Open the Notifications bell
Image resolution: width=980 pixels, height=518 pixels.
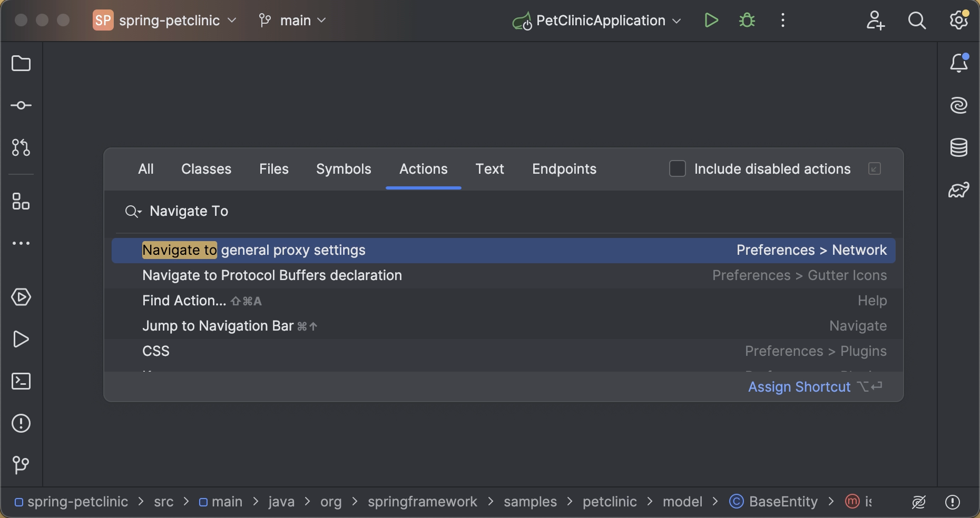tap(959, 63)
